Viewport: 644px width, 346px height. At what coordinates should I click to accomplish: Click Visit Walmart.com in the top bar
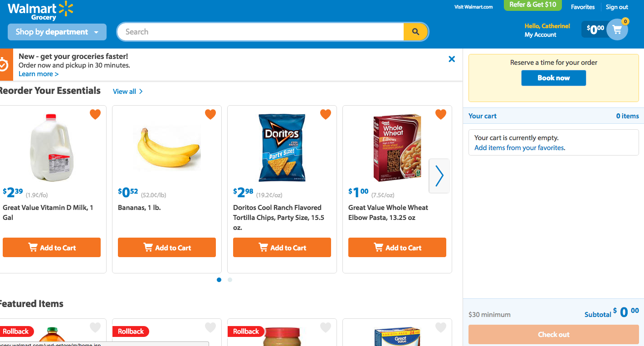[x=473, y=7]
